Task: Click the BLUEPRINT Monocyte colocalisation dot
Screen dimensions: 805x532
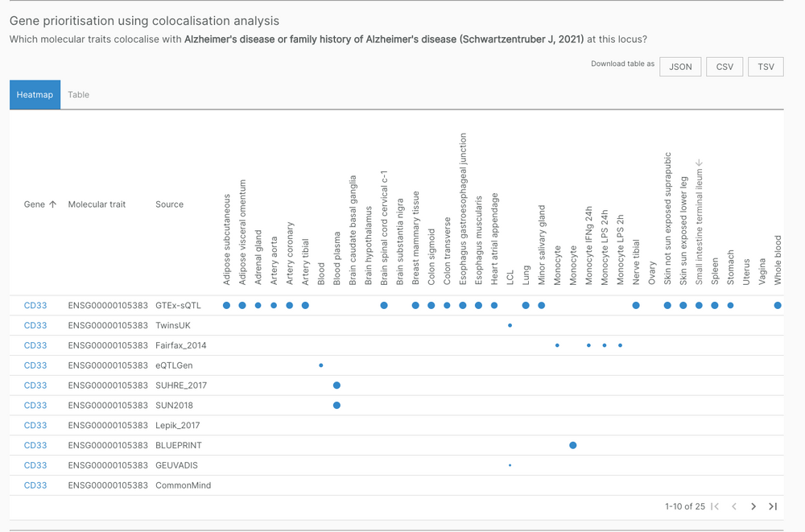Action: pyautogui.click(x=572, y=445)
